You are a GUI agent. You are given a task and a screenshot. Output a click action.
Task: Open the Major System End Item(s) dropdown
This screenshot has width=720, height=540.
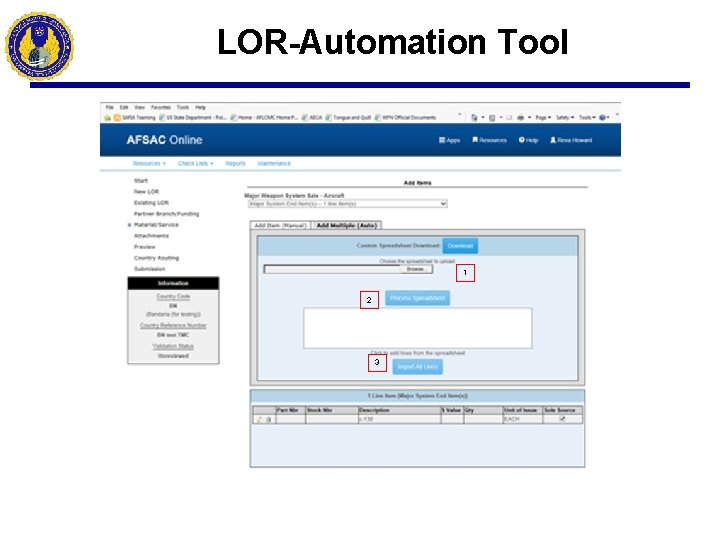point(347,203)
